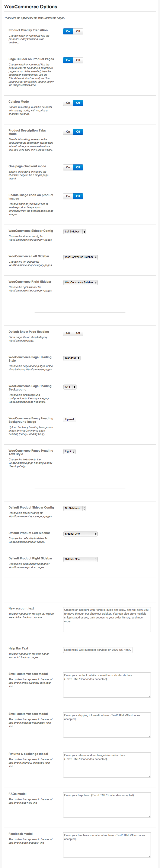This screenshot has width=160, height=868.
Task: Open Page Heading Background Alt 1 dropdown
Action: coord(70,387)
